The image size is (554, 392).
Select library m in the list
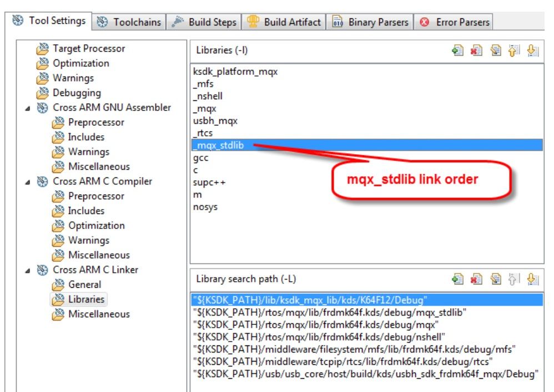point(367,195)
